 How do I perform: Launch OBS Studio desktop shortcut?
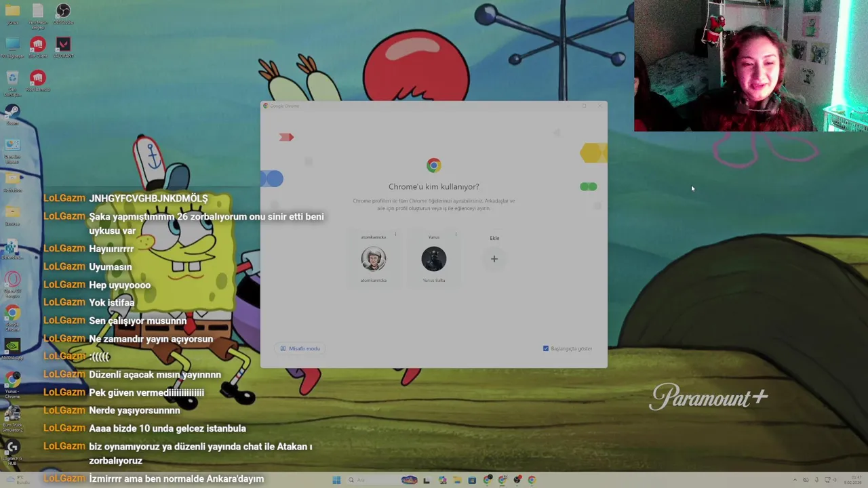tap(63, 14)
